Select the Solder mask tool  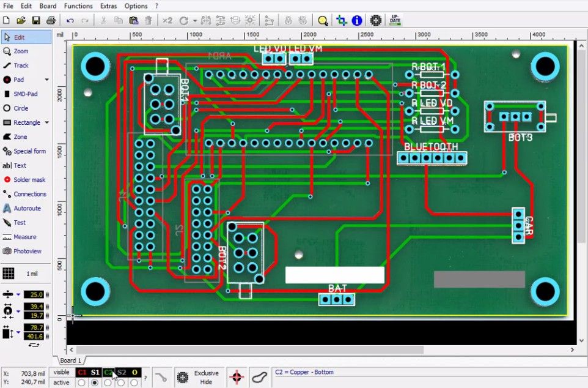click(26, 179)
